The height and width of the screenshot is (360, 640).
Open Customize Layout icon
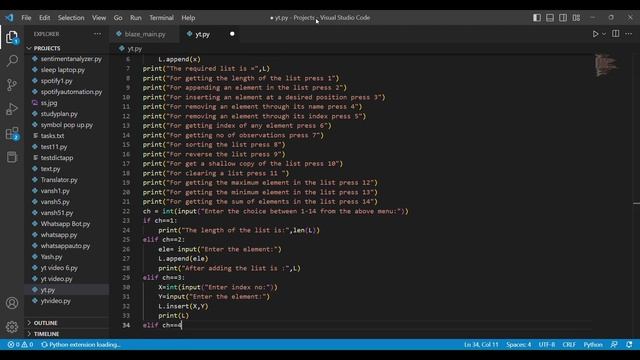[576, 18]
